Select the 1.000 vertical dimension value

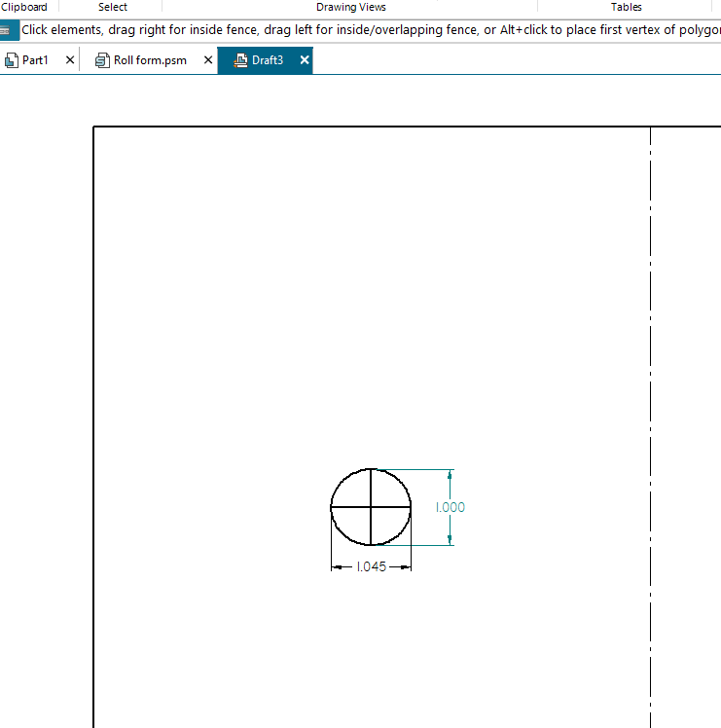click(x=450, y=507)
